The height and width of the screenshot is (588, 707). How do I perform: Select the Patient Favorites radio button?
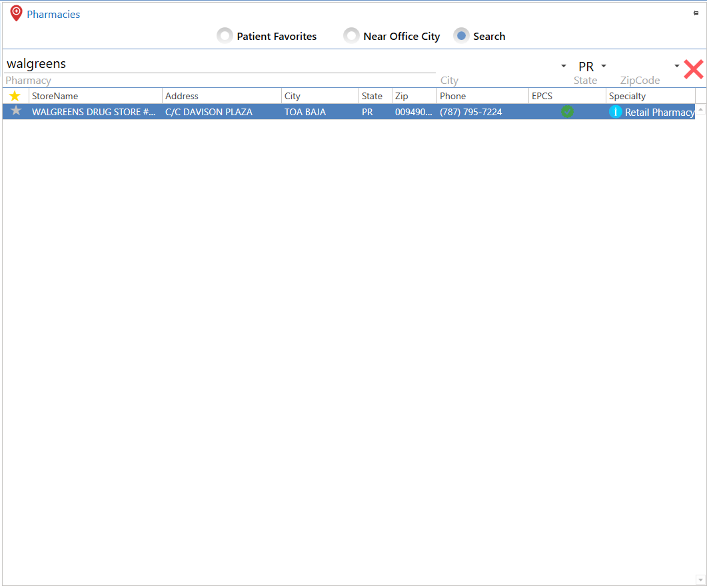pyautogui.click(x=225, y=35)
